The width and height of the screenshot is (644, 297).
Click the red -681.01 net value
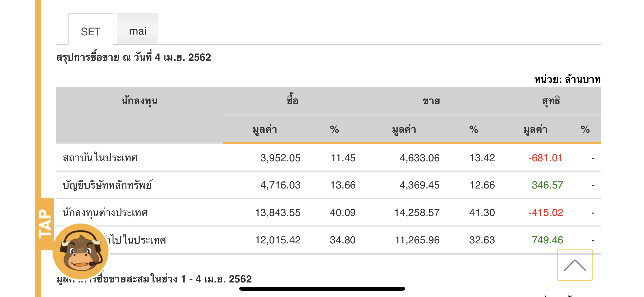pos(545,158)
